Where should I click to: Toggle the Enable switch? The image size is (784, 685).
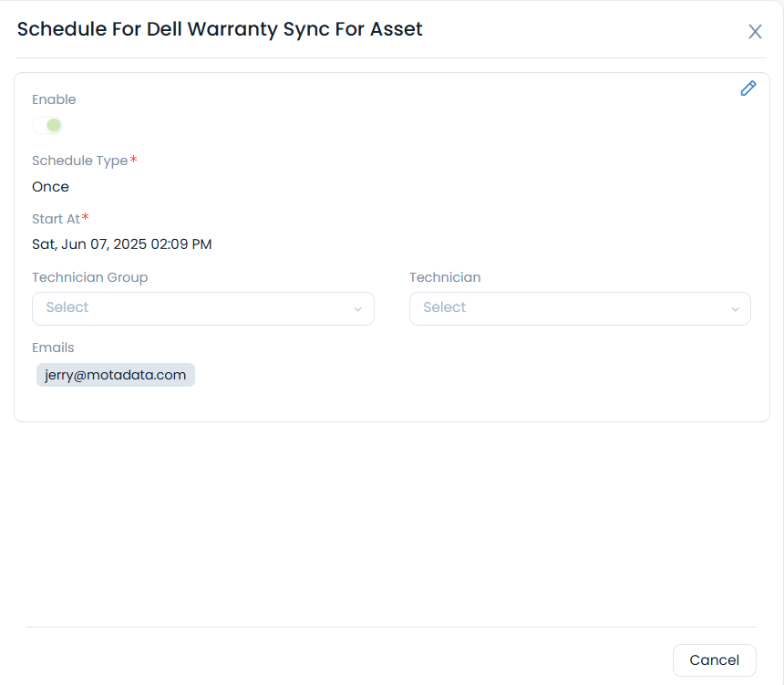pyautogui.click(x=47, y=125)
